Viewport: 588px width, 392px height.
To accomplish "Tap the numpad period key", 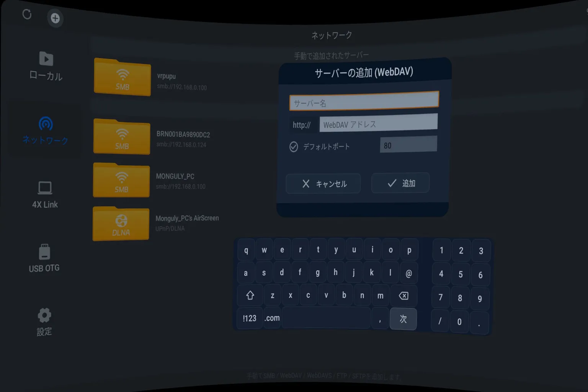I will coord(479,323).
